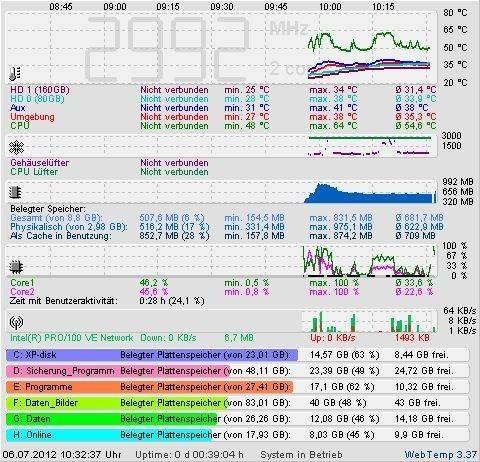Click Core1 current value 46,2 %
This screenshot has height=462, width=480.
click(154, 283)
